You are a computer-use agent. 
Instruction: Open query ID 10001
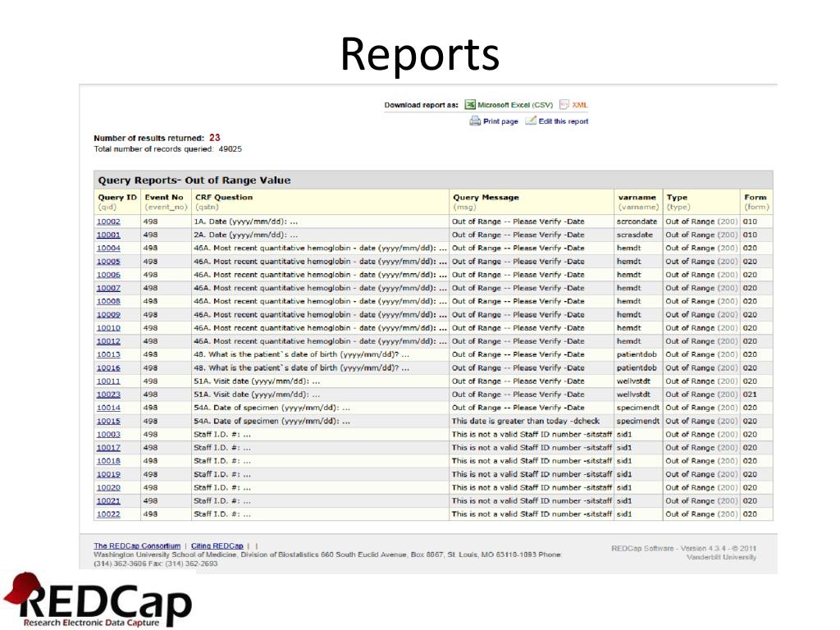coord(108,235)
